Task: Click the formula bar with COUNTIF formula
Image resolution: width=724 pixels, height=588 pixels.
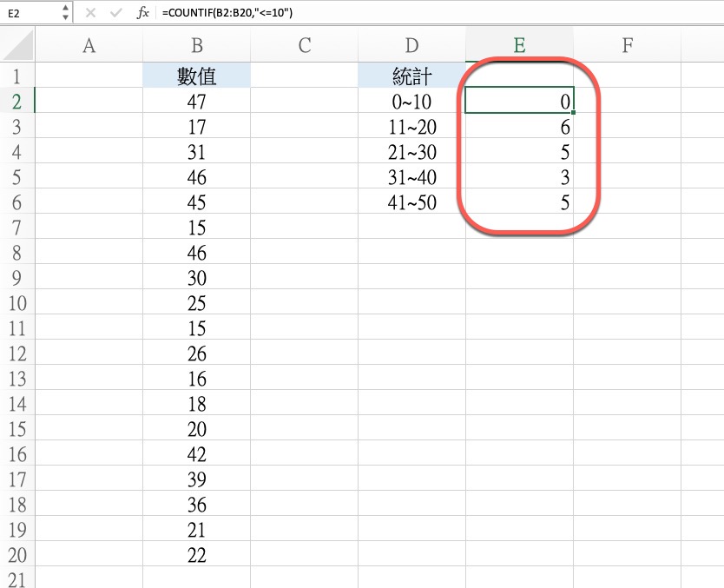Action: click(x=441, y=12)
